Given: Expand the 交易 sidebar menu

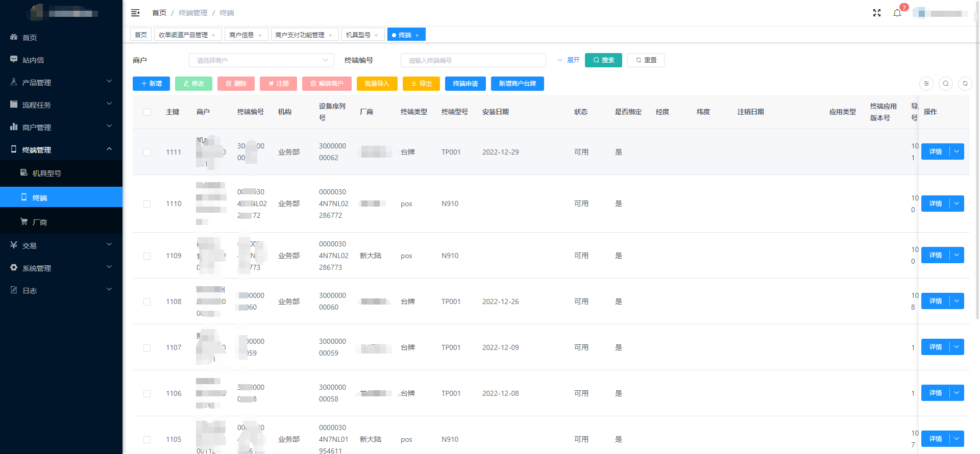Looking at the screenshot, I should point(61,245).
